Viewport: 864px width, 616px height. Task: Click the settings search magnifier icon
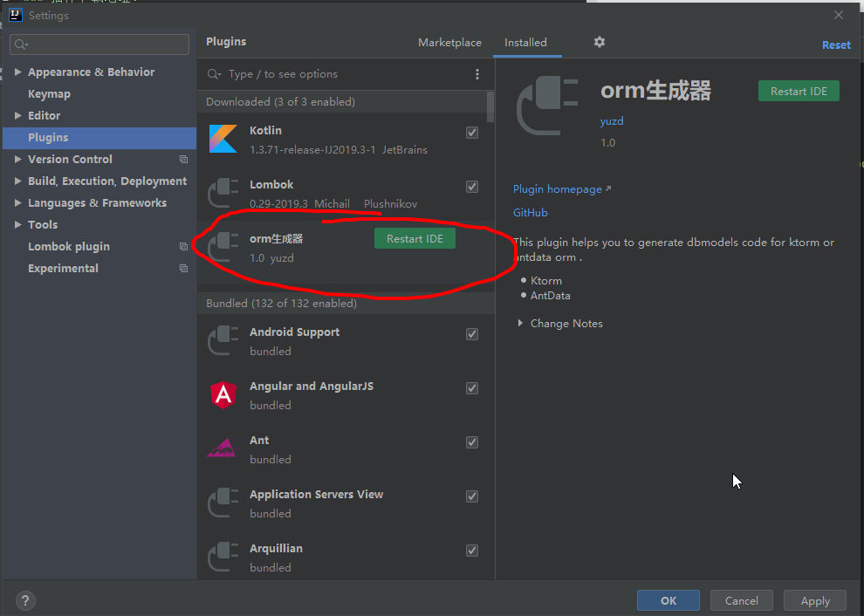(x=22, y=44)
